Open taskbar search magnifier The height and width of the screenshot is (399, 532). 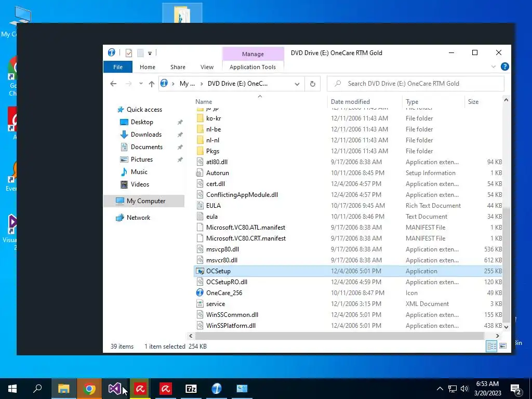pos(37,389)
